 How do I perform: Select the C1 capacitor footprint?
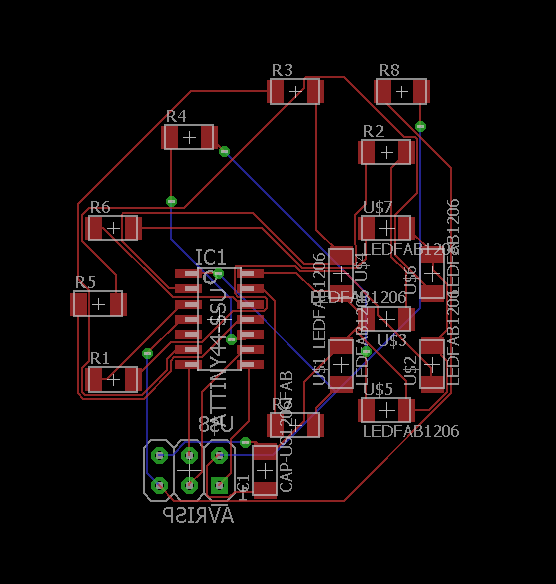[x=265, y=471]
